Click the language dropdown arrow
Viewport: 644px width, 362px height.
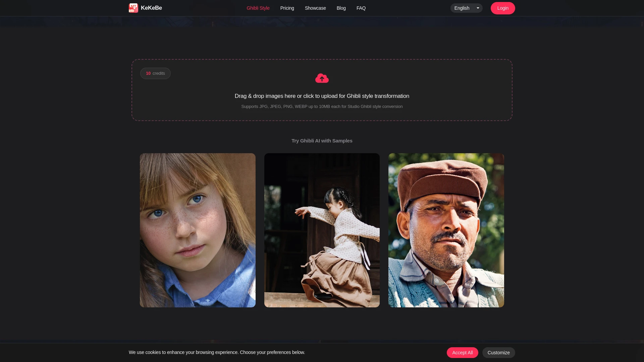478,8
